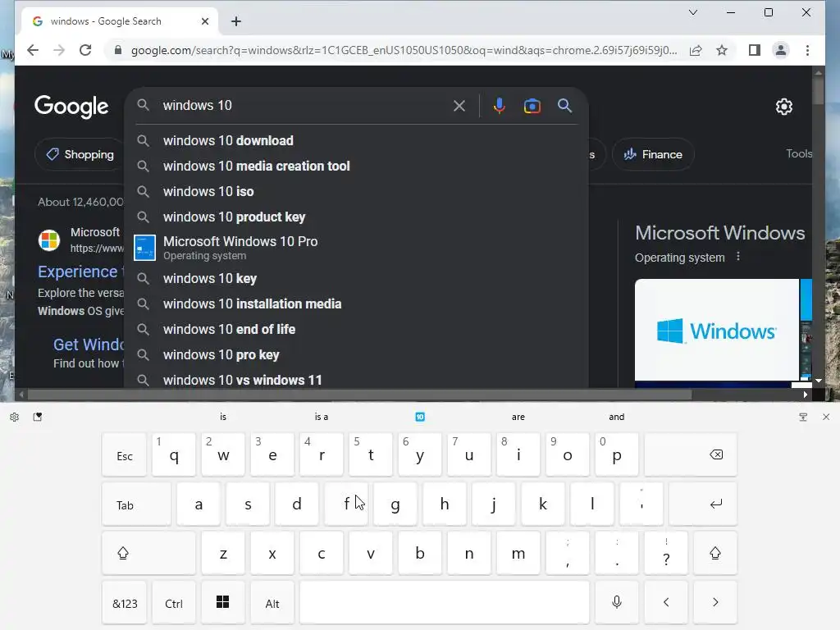Clear the search box text
Image resolution: width=840 pixels, height=630 pixels.
459,106
